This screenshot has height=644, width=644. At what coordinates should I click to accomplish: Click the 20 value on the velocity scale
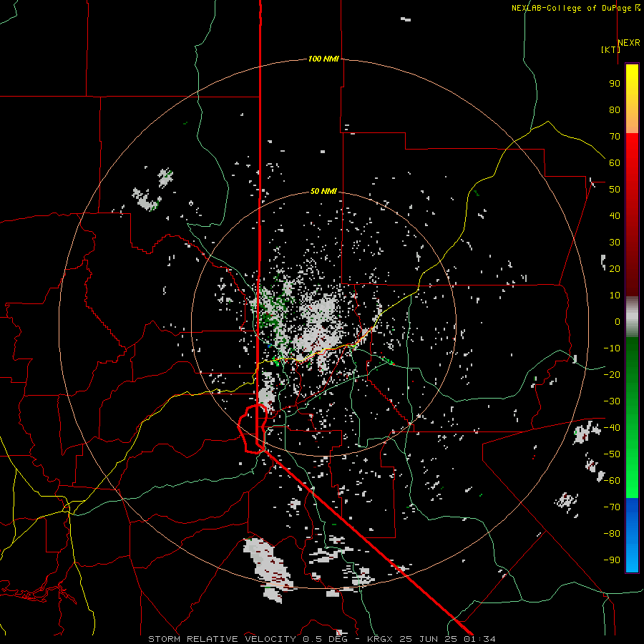(615, 269)
